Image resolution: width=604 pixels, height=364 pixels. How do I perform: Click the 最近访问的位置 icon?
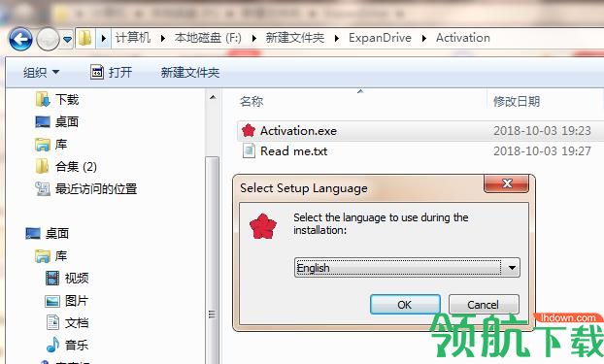click(x=43, y=188)
